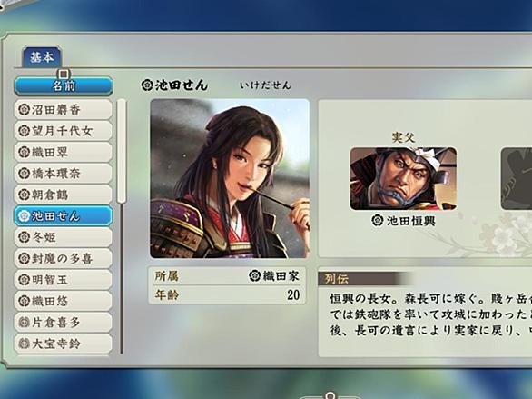The height and width of the screenshot is (399, 532).
Task: Choose 封魔の多喜 entry
Action: (64, 258)
